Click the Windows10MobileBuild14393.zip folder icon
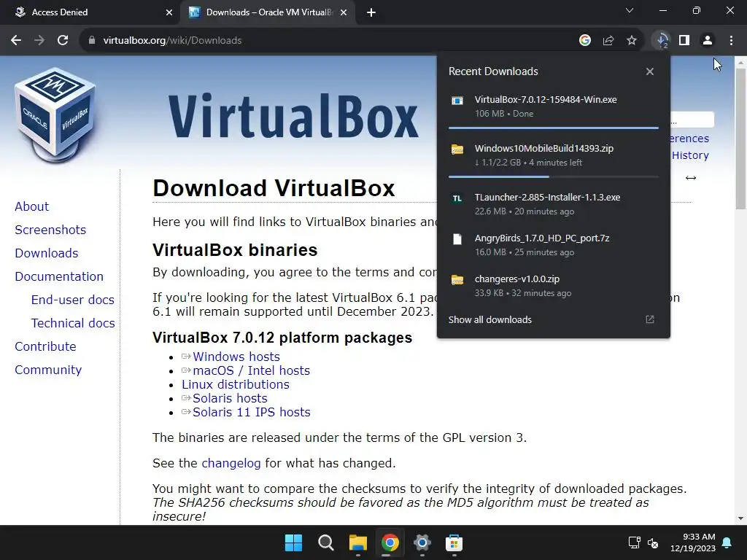This screenshot has width=747, height=560. (457, 149)
